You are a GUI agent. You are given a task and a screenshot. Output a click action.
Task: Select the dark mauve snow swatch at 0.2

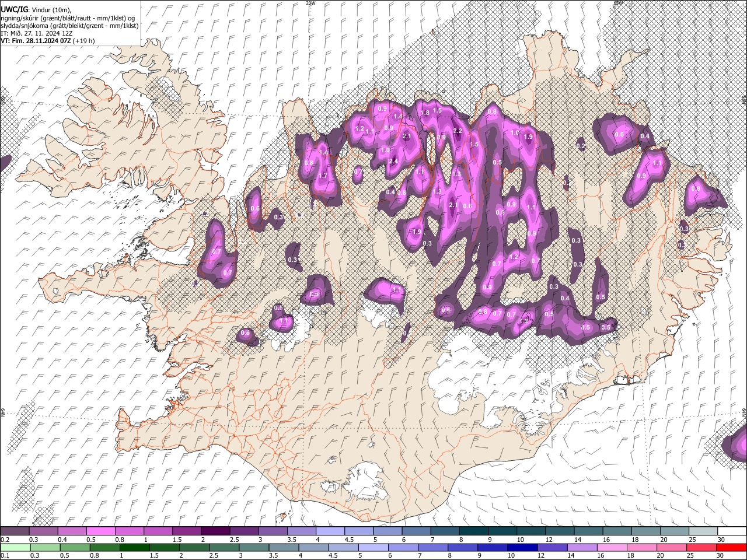(x=15, y=531)
